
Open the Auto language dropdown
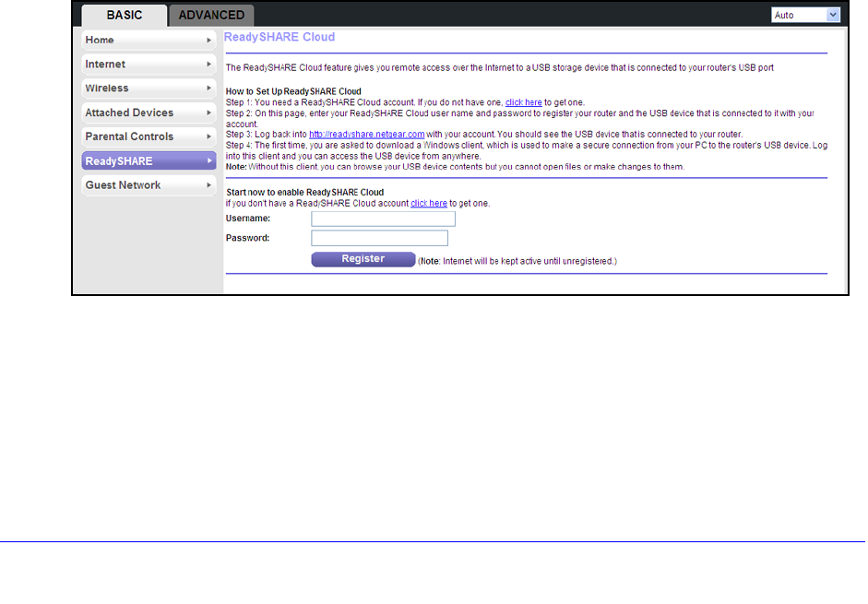(x=805, y=15)
